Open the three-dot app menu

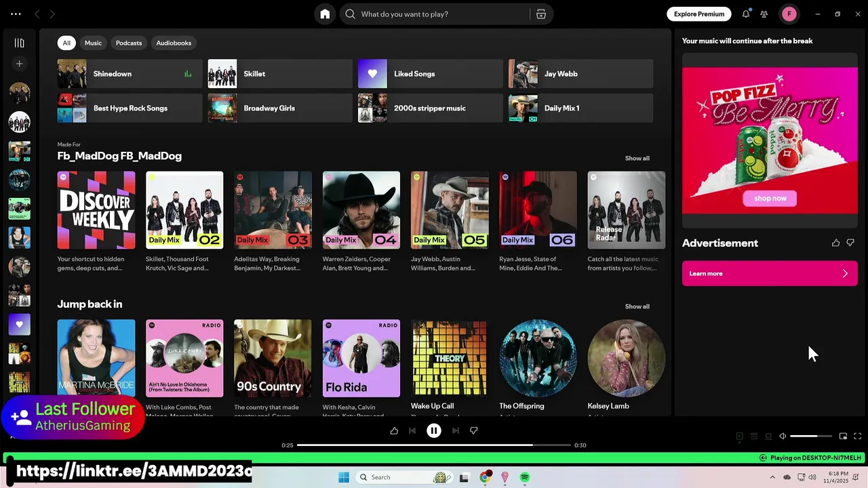16,14
